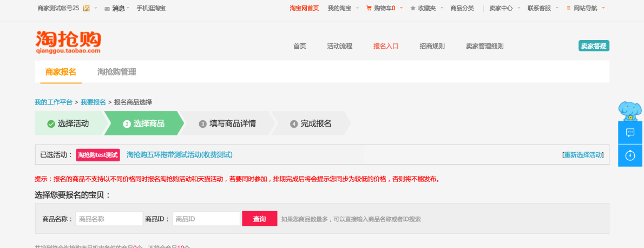Click the VIP badge icon beside account name
Viewport: 644px width, 248px height.
pos(86,8)
